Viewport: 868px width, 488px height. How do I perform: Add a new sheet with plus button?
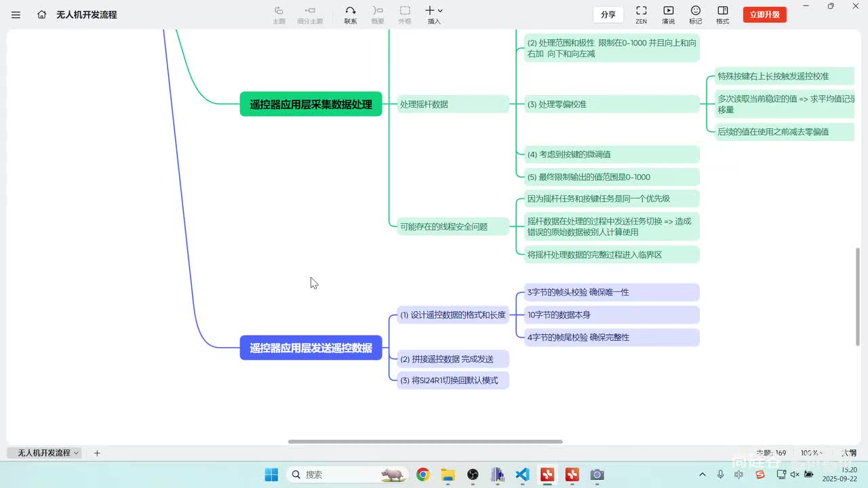coord(97,453)
